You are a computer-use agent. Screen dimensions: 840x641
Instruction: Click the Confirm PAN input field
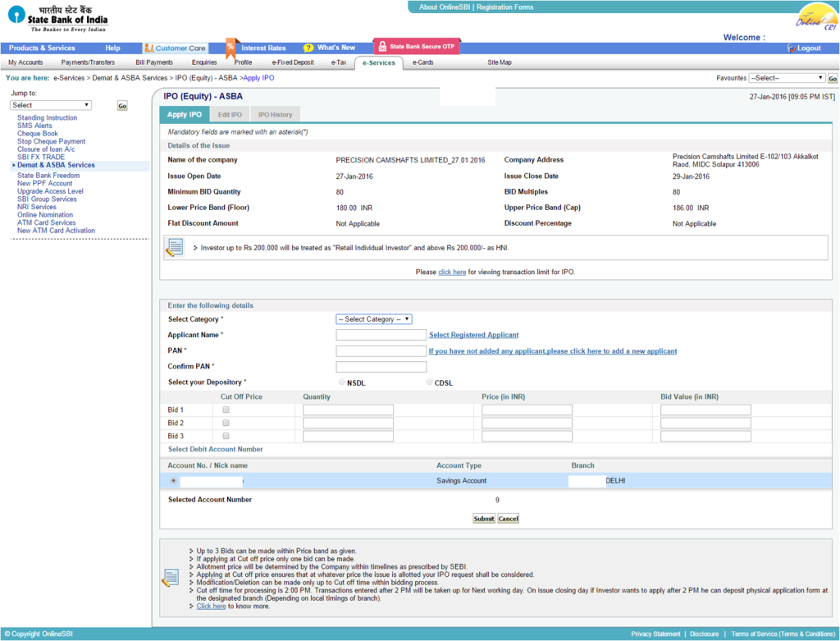click(381, 367)
